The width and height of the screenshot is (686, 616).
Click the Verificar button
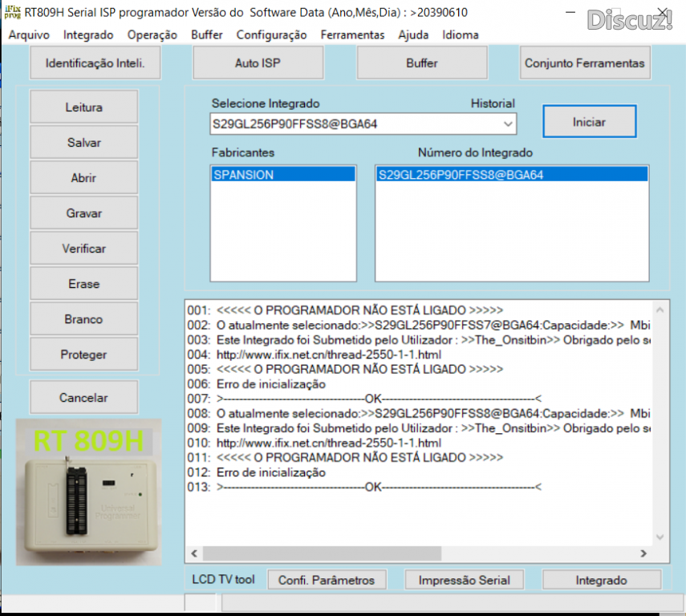[x=83, y=249]
